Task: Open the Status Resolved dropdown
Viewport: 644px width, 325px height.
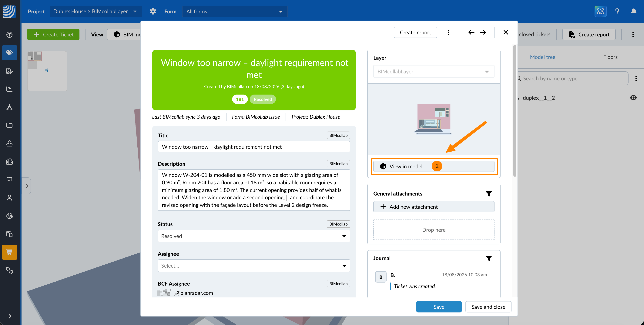Action: pos(254,236)
